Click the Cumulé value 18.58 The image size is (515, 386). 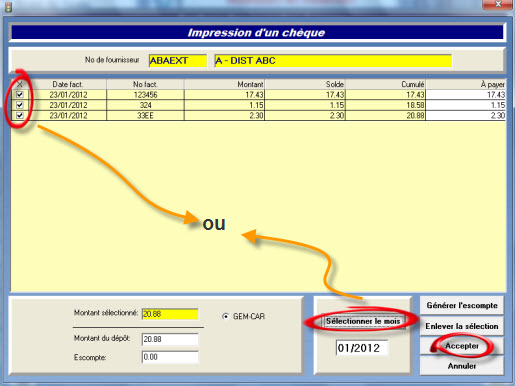pyautogui.click(x=386, y=105)
